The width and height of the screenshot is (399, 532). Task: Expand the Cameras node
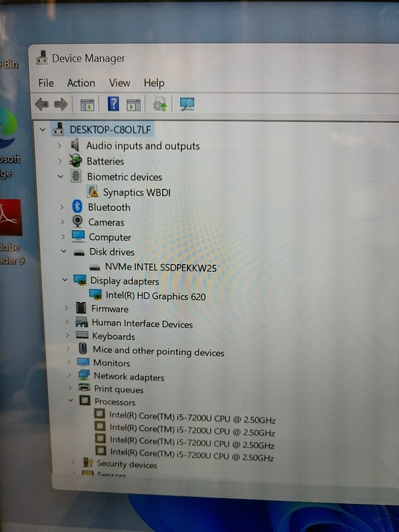tap(63, 222)
